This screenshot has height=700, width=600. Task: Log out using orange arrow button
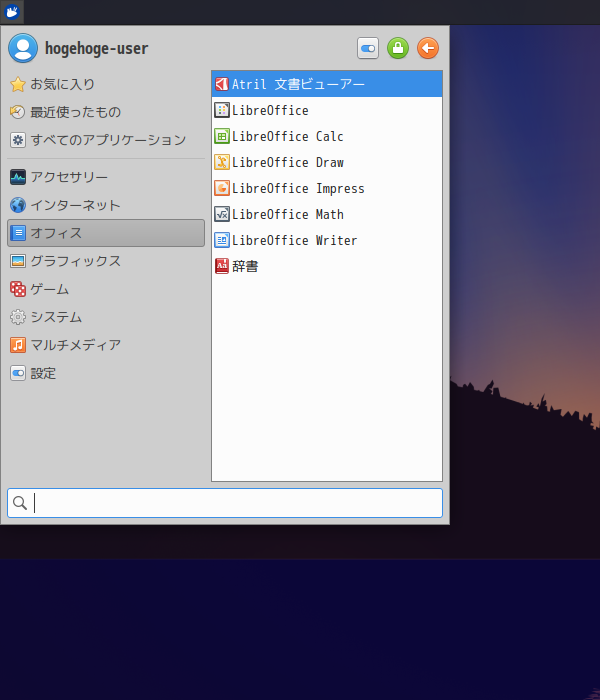[428, 48]
